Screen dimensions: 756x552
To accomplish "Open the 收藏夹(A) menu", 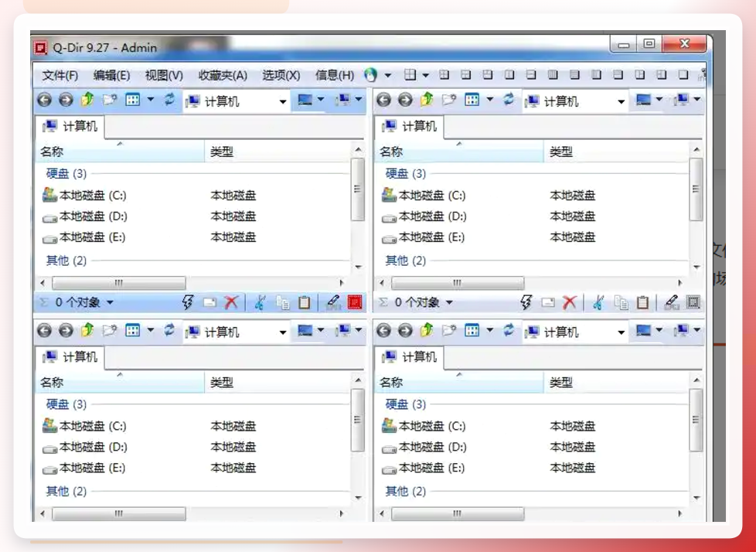I will pos(223,75).
